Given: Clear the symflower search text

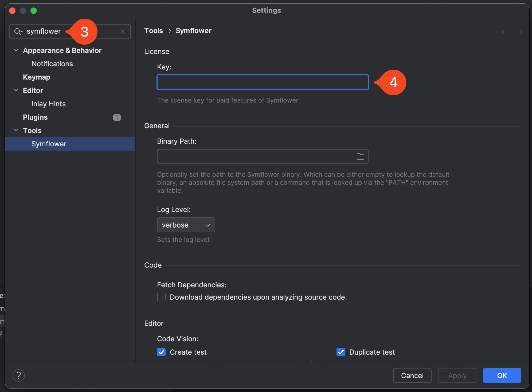Looking at the screenshot, I should [x=123, y=32].
